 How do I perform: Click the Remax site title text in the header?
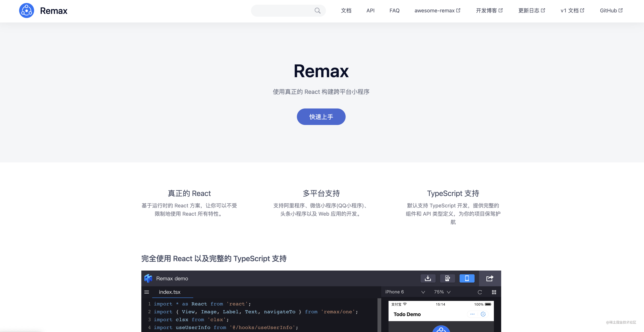[53, 11]
